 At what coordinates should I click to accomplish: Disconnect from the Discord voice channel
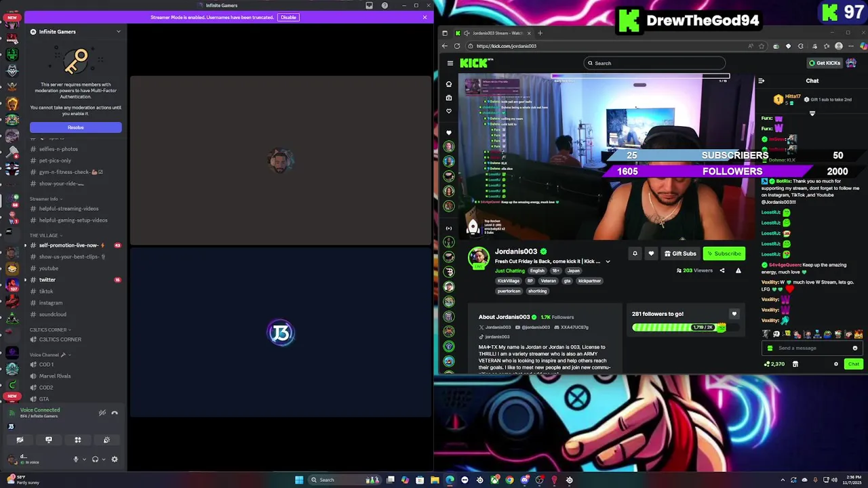click(115, 413)
